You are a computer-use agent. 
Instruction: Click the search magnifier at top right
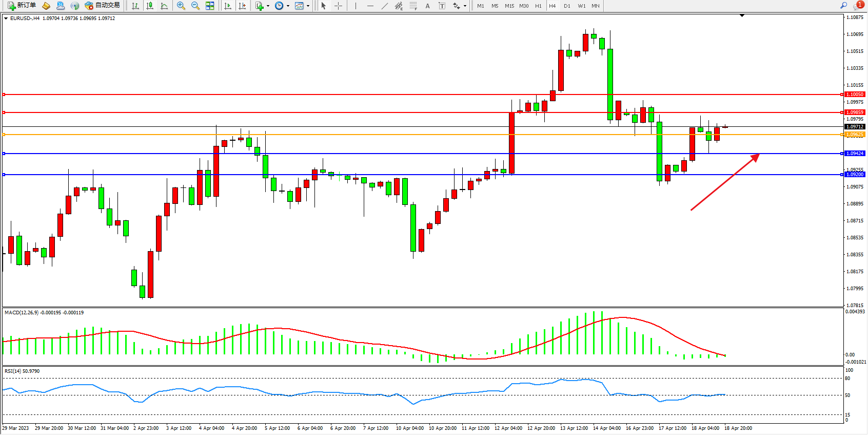(843, 6)
